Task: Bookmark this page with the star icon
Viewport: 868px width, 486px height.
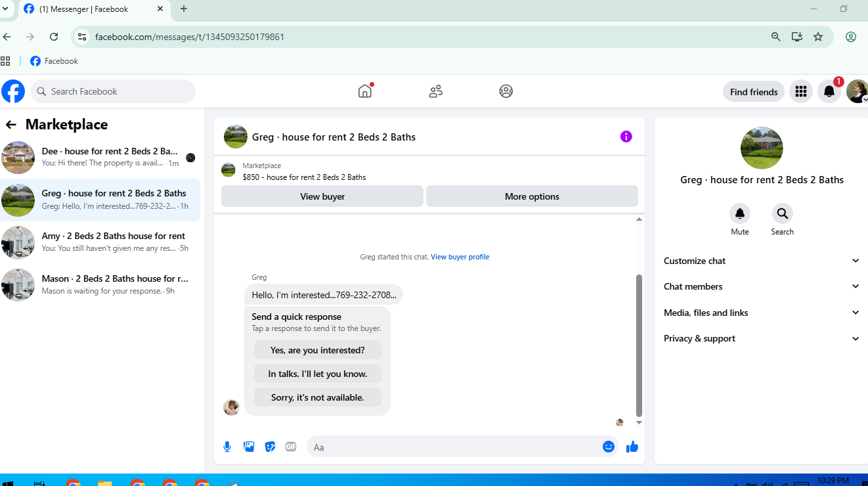Action: tap(818, 37)
